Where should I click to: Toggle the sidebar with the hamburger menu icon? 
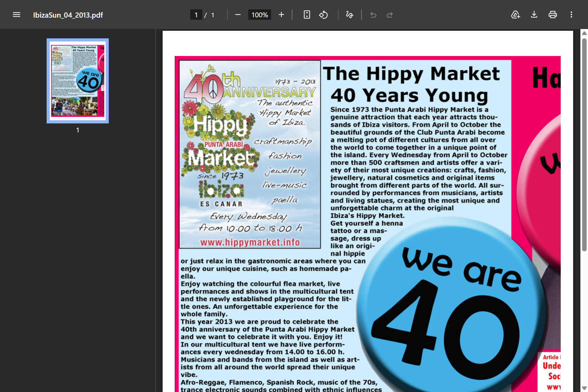click(17, 15)
